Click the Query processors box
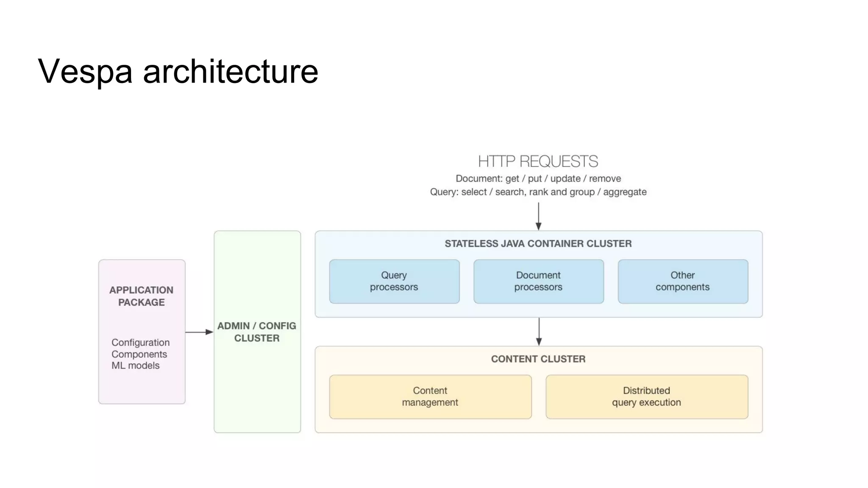Image resolution: width=868 pixels, height=488 pixels. [394, 281]
